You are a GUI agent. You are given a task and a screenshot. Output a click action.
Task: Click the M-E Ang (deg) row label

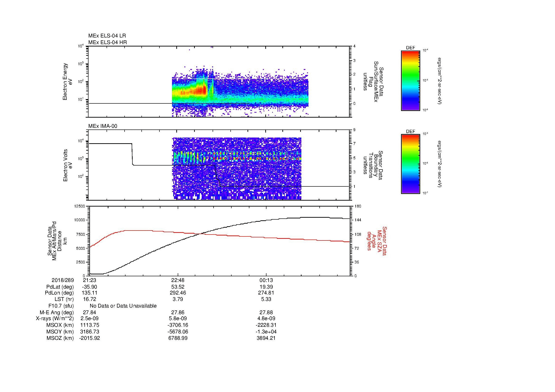[57, 312]
